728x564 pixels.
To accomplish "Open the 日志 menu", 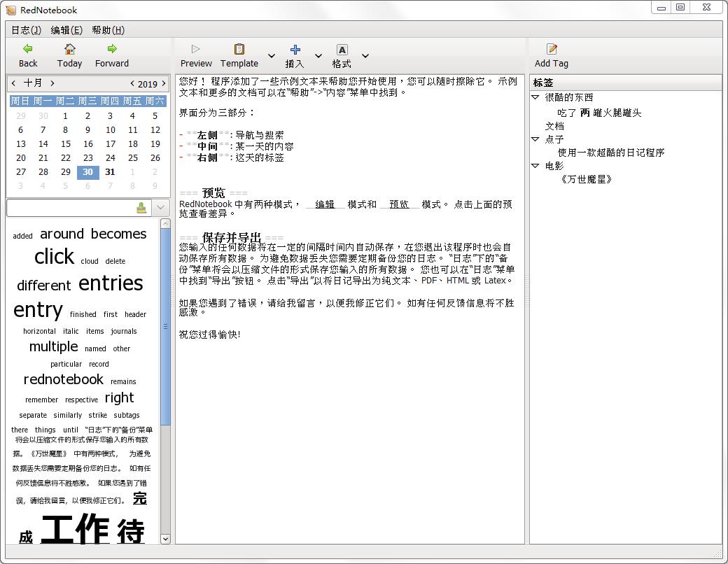I will [x=26, y=30].
